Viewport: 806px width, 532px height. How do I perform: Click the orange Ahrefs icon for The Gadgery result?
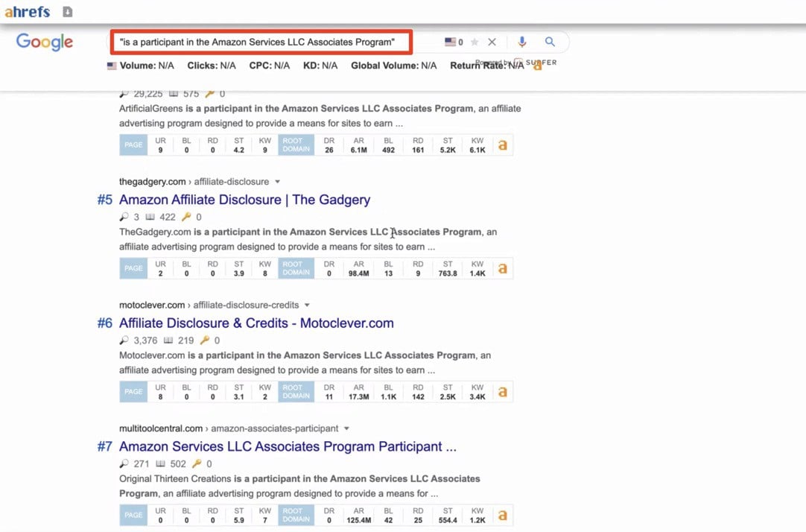pyautogui.click(x=503, y=268)
